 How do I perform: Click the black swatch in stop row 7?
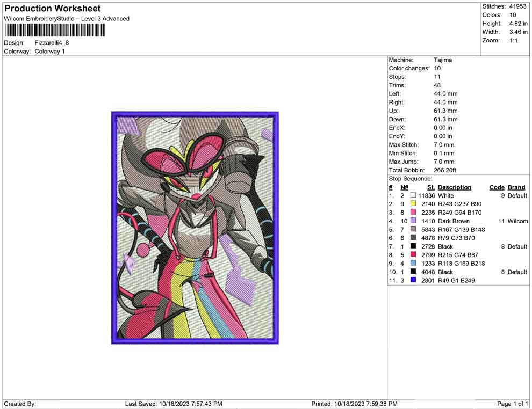413,246
